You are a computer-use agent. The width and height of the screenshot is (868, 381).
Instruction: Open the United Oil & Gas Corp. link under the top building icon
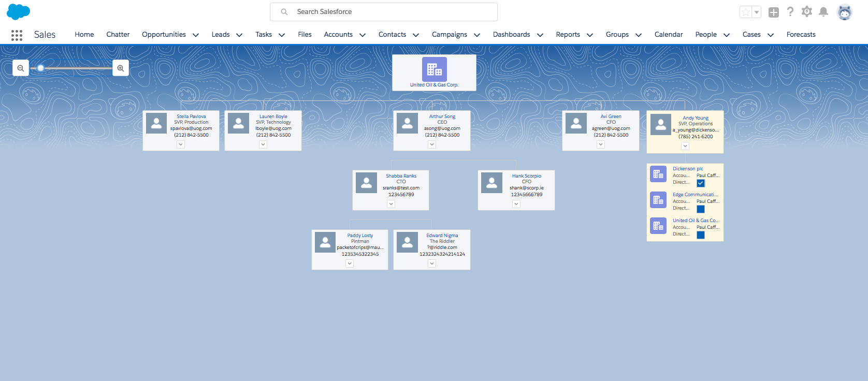click(434, 85)
